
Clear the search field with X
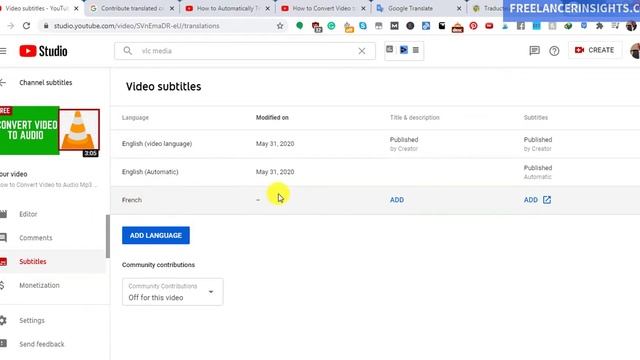point(362,51)
